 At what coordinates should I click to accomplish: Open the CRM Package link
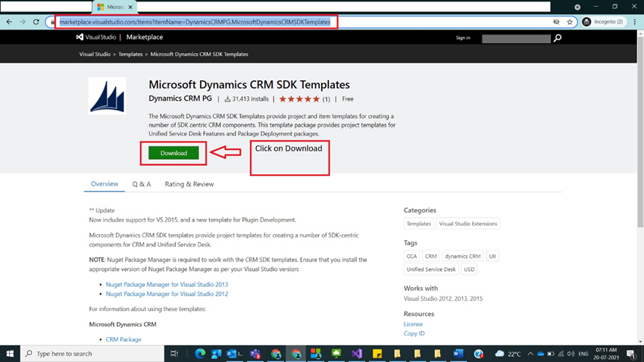[123, 339]
